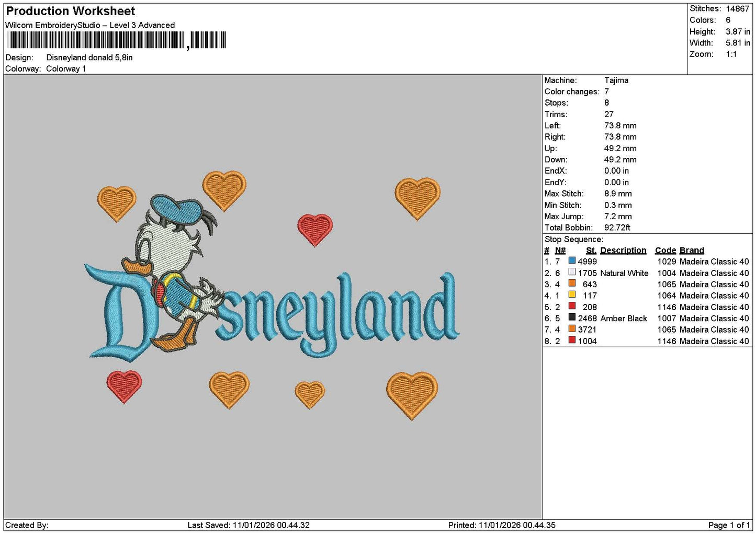Select the red swatch in stop row 8

(x=572, y=340)
